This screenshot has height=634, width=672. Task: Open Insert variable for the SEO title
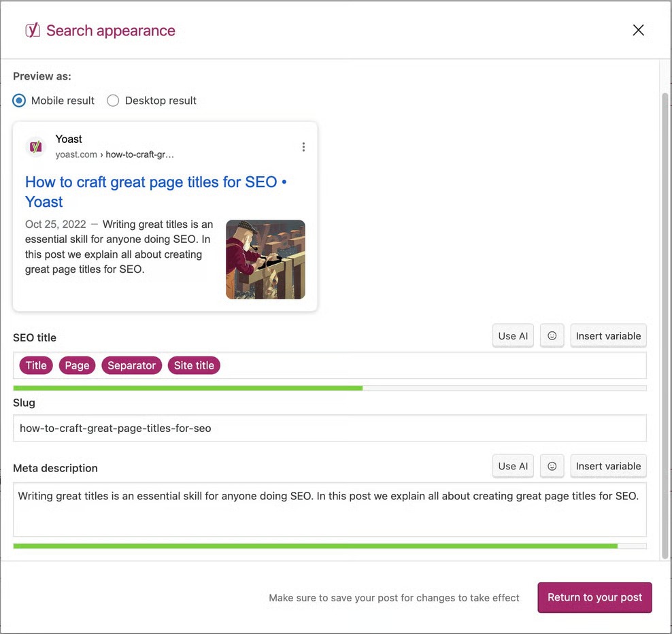(608, 335)
